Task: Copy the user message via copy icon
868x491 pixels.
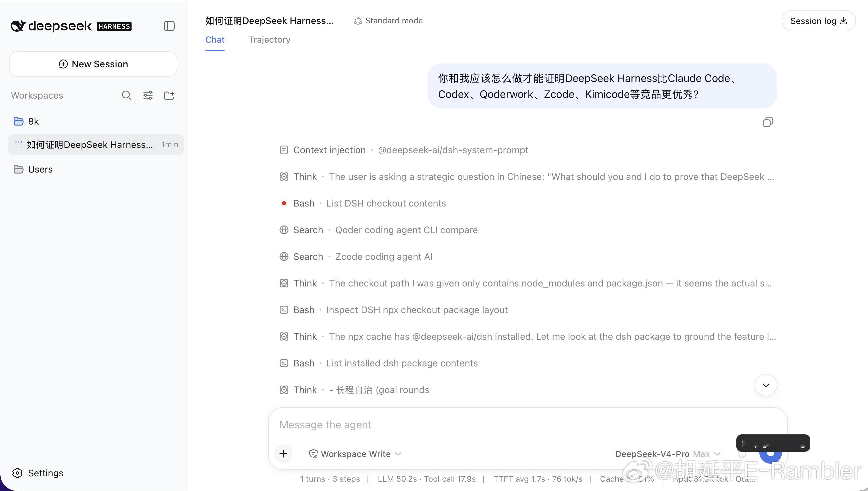Action: (x=768, y=122)
